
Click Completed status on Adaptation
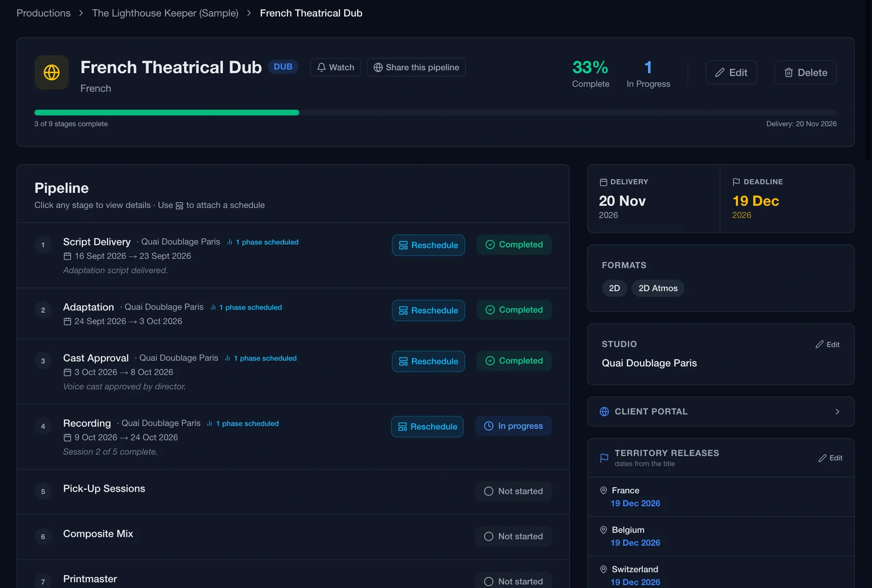click(x=514, y=310)
